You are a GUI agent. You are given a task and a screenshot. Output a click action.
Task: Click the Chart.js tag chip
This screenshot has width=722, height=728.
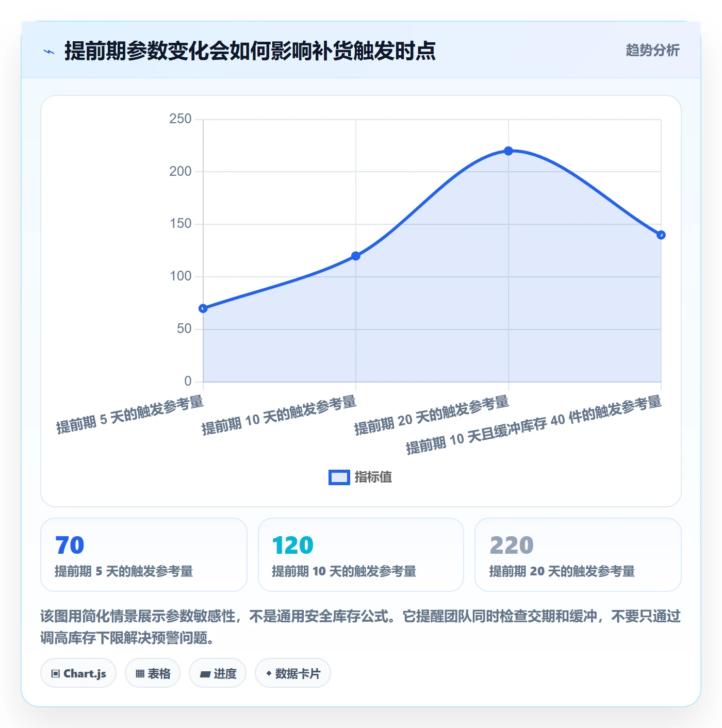pyautogui.click(x=78, y=673)
